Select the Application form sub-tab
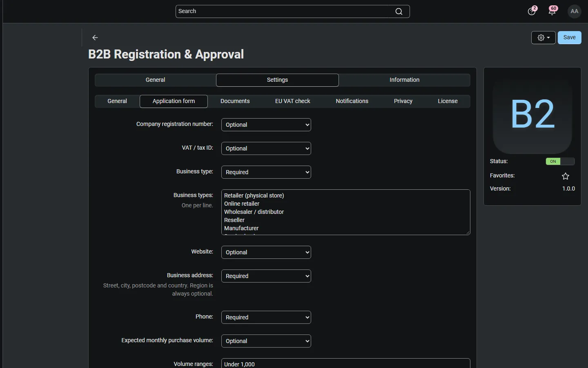The width and height of the screenshot is (588, 368). click(174, 101)
